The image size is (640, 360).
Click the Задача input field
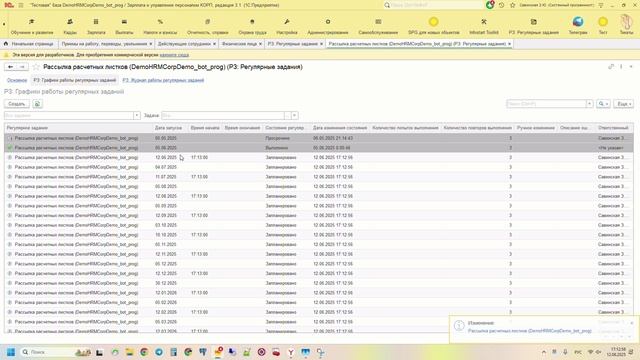pos(223,116)
